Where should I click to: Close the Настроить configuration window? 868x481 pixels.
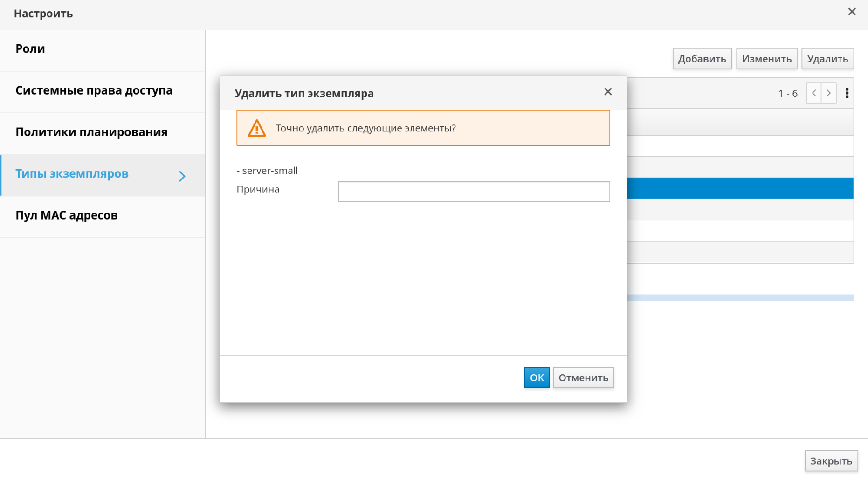pos(851,12)
